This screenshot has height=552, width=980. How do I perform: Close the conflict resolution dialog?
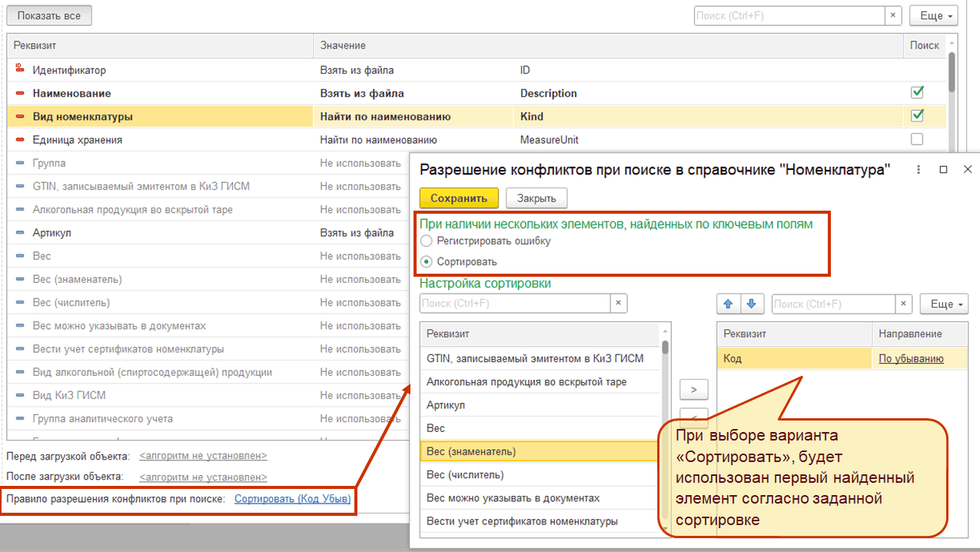point(968,170)
